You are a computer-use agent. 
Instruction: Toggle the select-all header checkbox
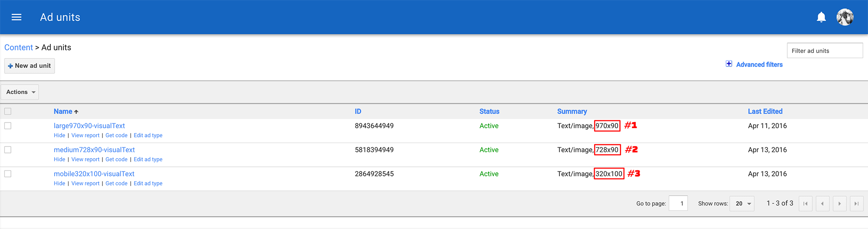[8, 111]
